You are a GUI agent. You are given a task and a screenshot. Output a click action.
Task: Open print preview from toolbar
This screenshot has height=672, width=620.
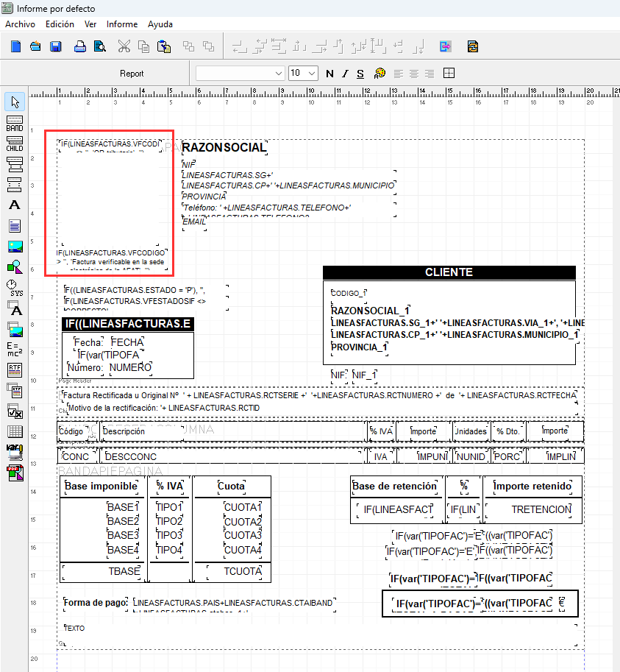point(99,46)
